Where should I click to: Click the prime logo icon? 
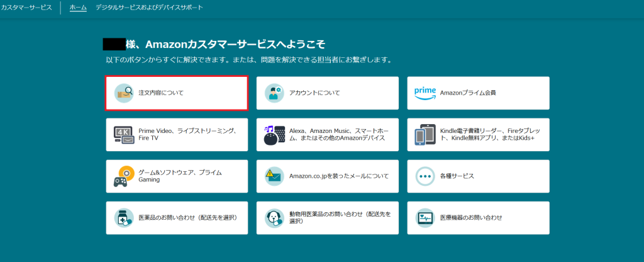(x=425, y=93)
